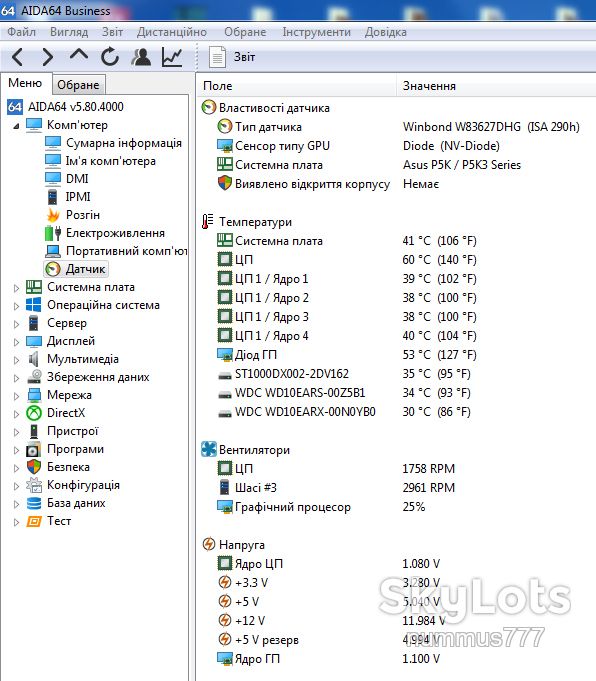
Task: Select the Пристрої tree item
Action: click(73, 431)
